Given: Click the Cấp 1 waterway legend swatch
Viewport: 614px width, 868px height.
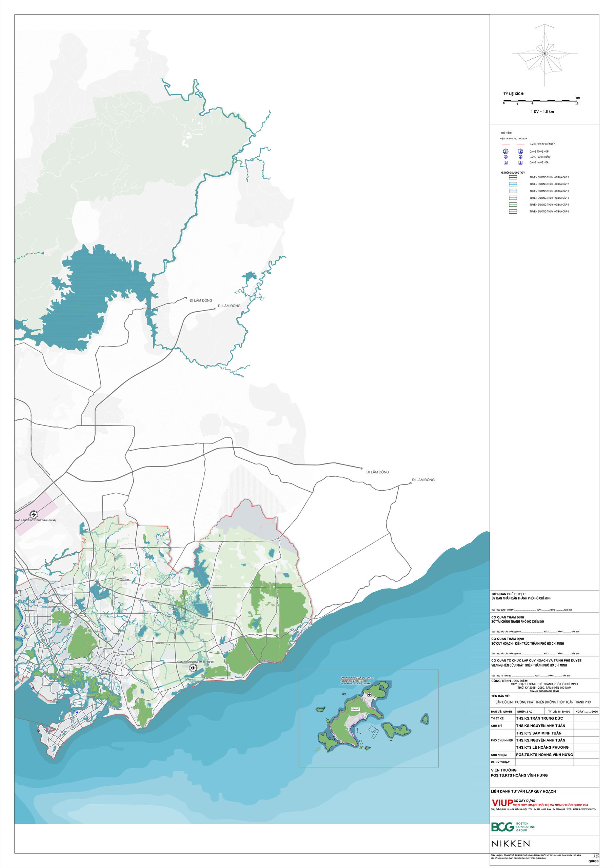Looking at the screenshot, I should [x=513, y=177].
